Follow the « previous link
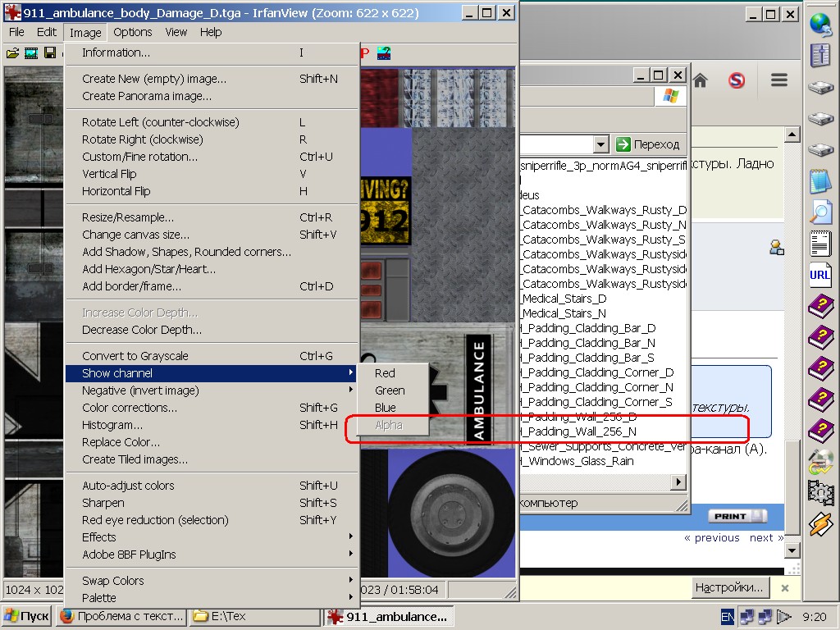Image resolution: width=840 pixels, height=630 pixels. point(711,538)
